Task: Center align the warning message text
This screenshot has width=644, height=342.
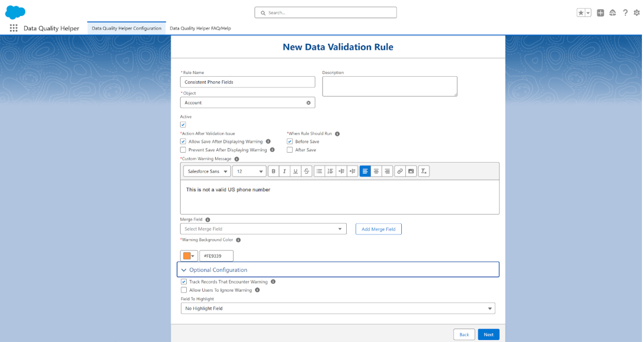Action: (x=376, y=171)
